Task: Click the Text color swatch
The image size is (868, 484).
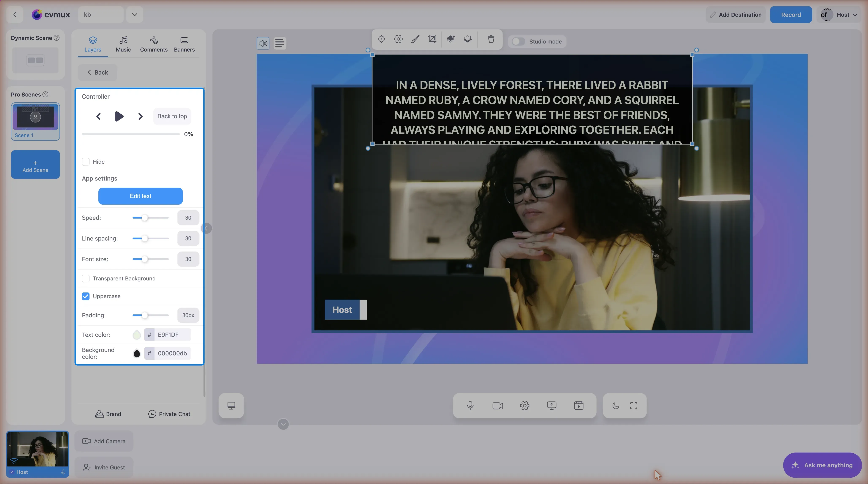Action: pos(136,335)
